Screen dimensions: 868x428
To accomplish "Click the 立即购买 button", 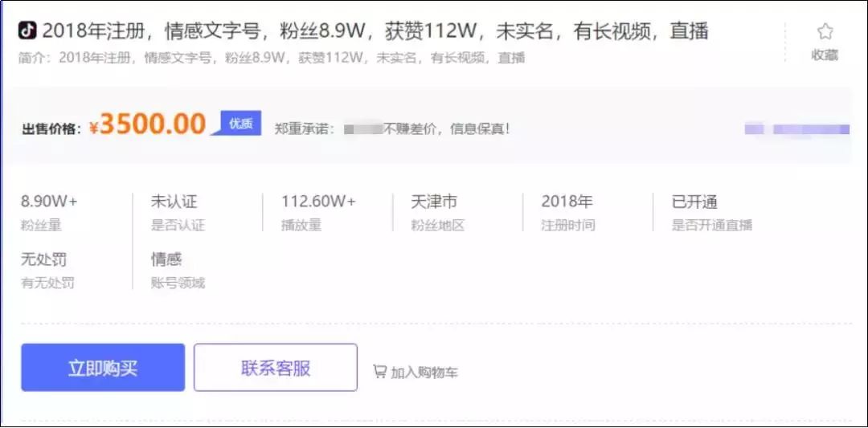I will click(103, 368).
